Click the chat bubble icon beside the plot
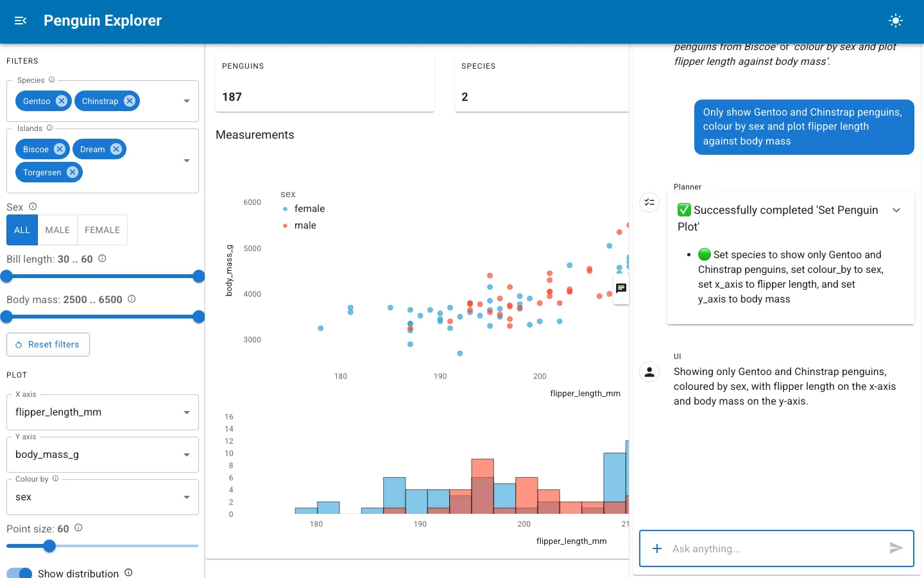 [x=621, y=288]
